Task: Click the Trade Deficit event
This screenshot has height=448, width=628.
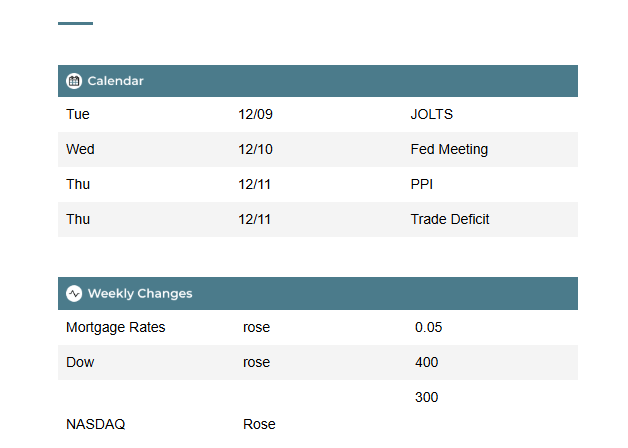Action: (x=450, y=219)
